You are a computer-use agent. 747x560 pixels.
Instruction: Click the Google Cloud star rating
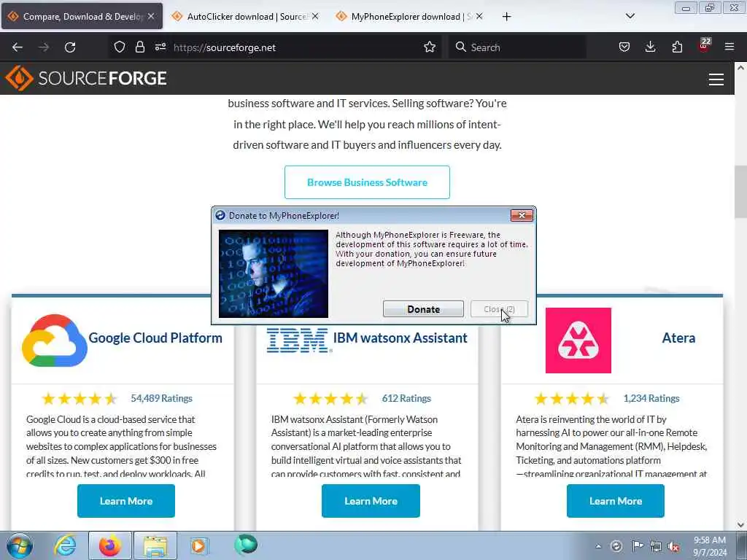point(79,399)
